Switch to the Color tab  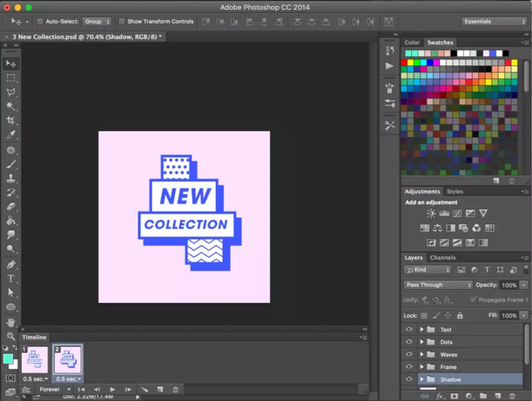click(x=412, y=43)
